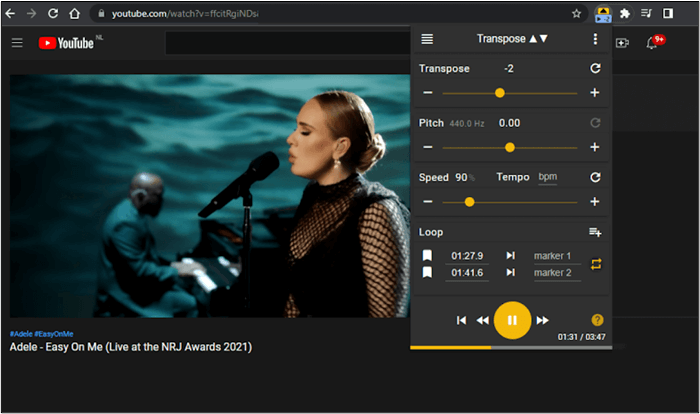Screen dimensions: 700x414
Task: Click the YouTube search box
Action: click(288, 43)
